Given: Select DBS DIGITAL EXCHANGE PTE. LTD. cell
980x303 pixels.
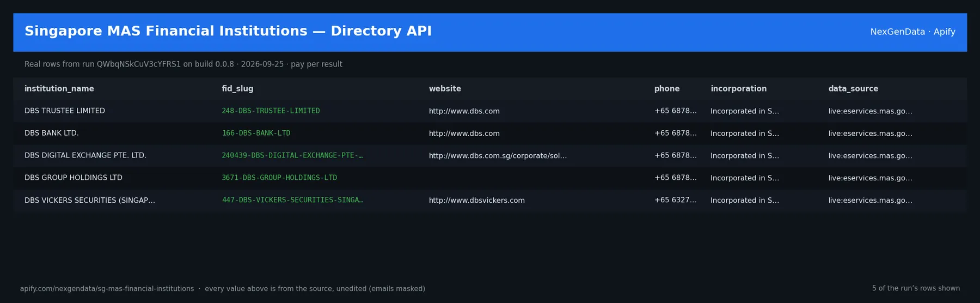Looking at the screenshot, I should (85, 156).
